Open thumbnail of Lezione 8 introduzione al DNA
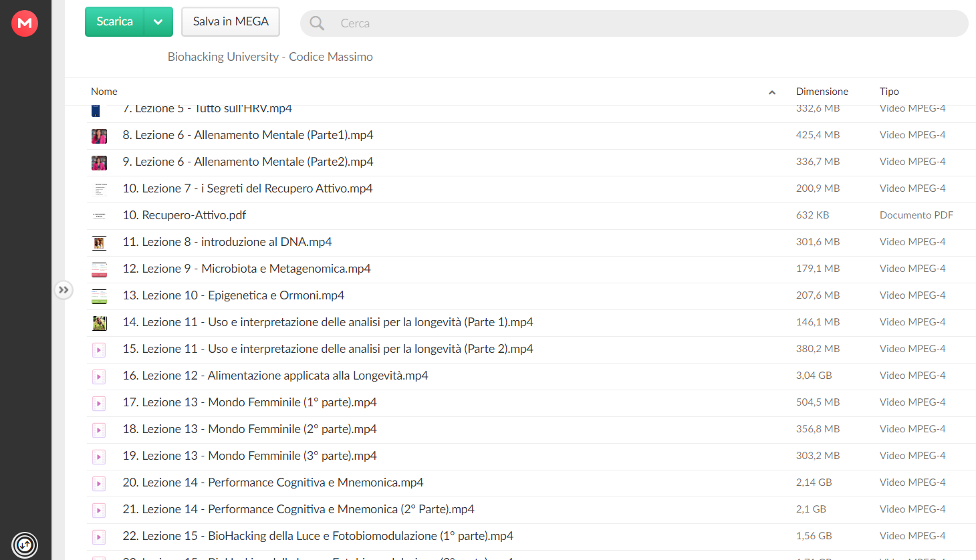 [x=99, y=243]
